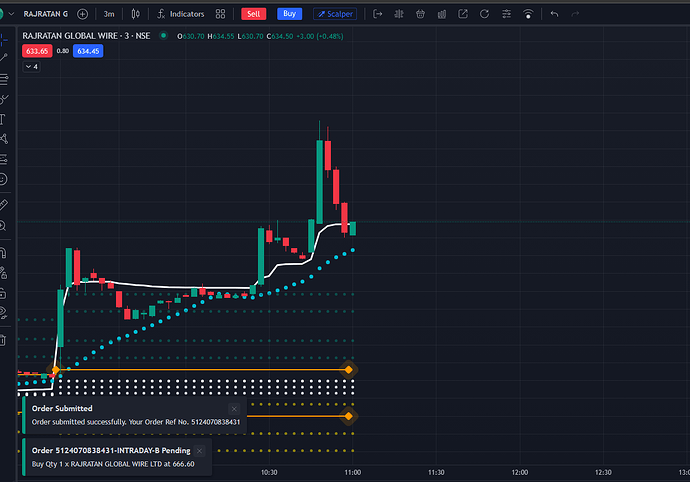
Task: Expand the collapsed indicators legend showing 4
Action: point(31,66)
